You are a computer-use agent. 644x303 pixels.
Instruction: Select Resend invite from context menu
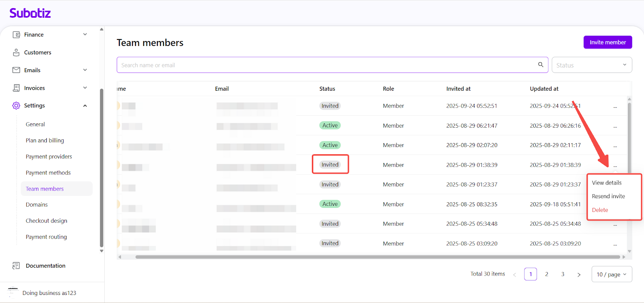point(608,196)
